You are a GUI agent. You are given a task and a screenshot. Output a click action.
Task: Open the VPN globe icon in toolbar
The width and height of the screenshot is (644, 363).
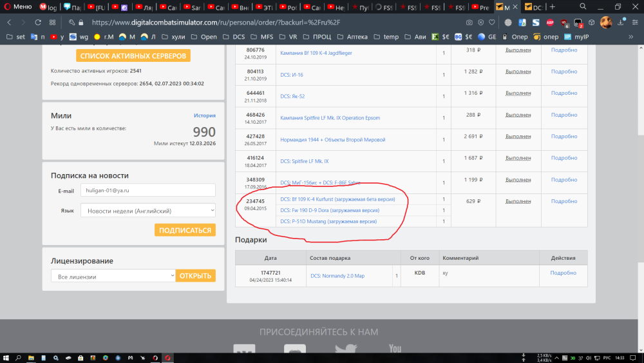[x=508, y=23]
